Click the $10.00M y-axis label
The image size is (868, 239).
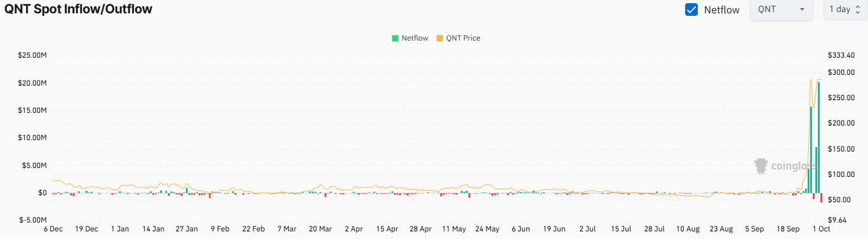[32, 138]
